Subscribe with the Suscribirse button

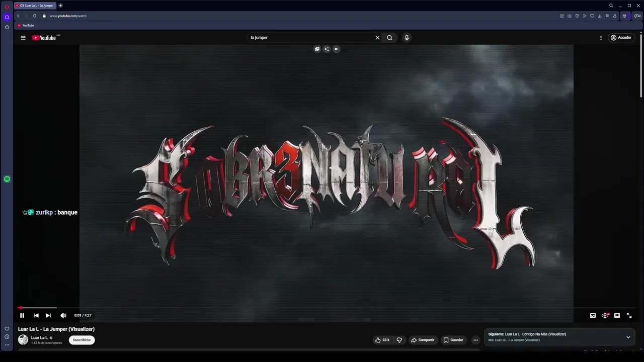click(x=82, y=340)
